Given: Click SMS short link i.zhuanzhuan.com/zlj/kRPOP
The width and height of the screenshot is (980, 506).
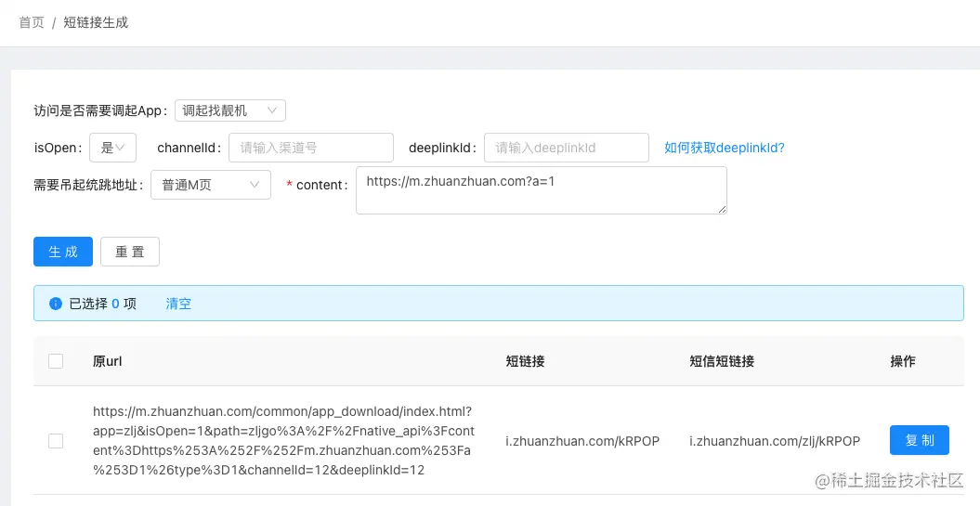Looking at the screenshot, I should 775,441.
